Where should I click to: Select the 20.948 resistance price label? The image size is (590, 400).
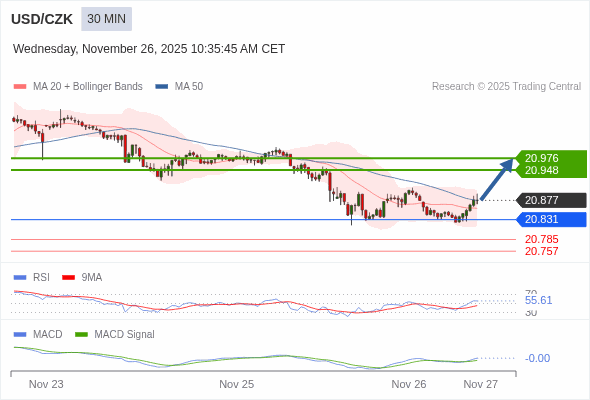(x=541, y=170)
